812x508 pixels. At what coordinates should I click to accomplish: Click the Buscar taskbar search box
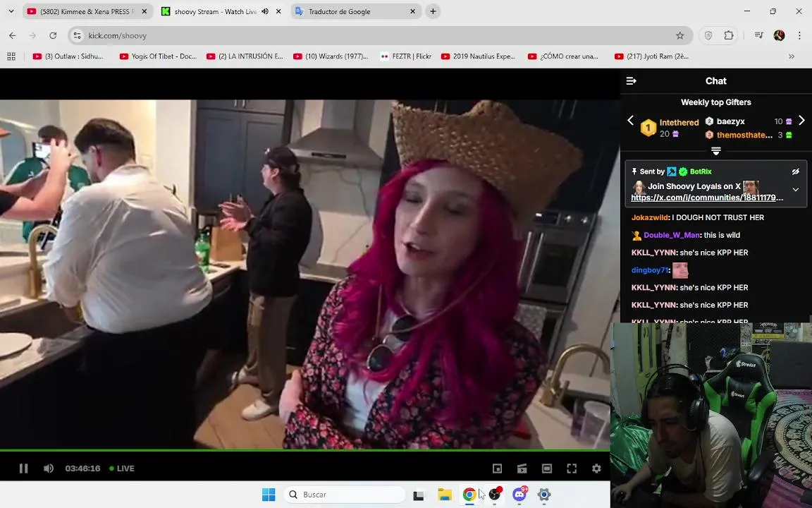(345, 495)
